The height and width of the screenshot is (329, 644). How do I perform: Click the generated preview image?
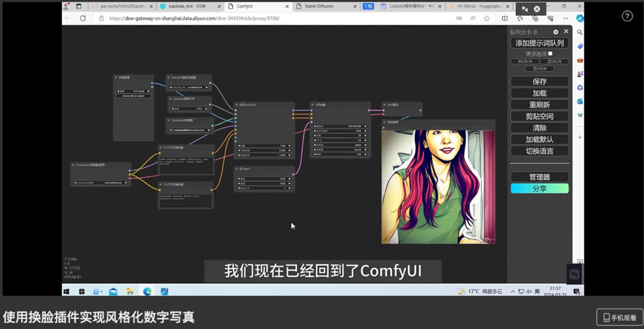click(438, 187)
